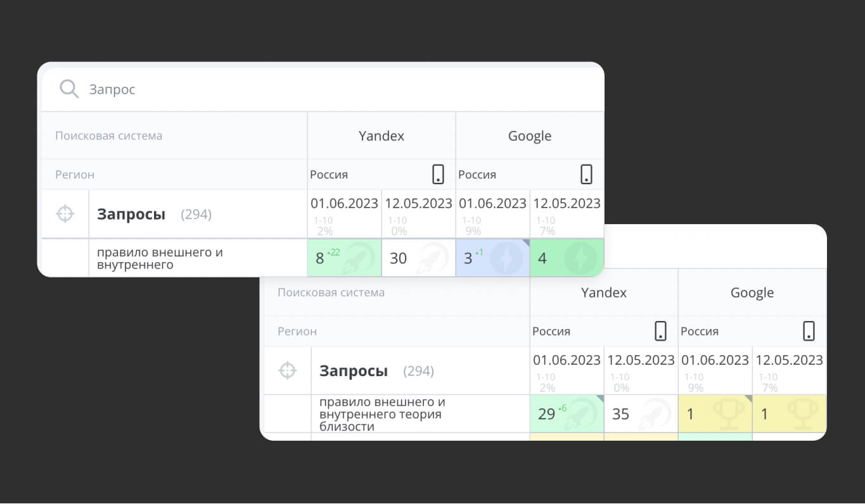This screenshot has height=504, width=865.
Task: Click Yandex date 01.06.2023 in the lower card
Action: pyautogui.click(x=567, y=360)
